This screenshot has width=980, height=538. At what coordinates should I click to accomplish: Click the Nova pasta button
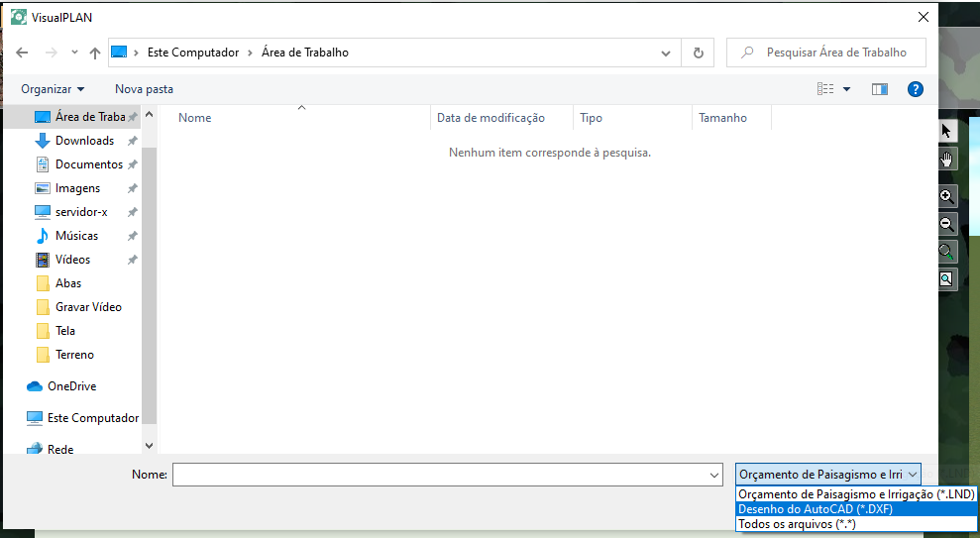144,89
